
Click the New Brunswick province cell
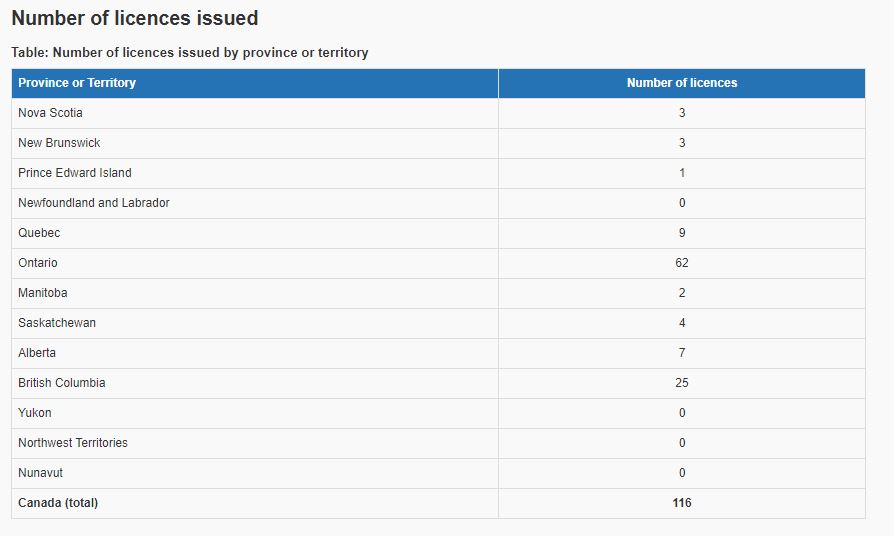[x=59, y=143]
